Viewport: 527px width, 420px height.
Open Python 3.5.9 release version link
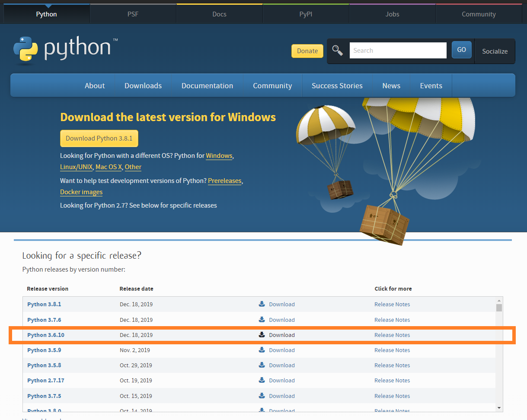point(44,350)
